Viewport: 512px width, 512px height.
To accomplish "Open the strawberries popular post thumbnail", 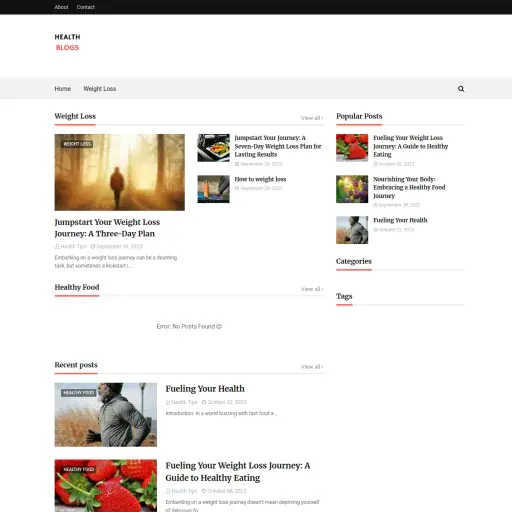I will [352, 148].
